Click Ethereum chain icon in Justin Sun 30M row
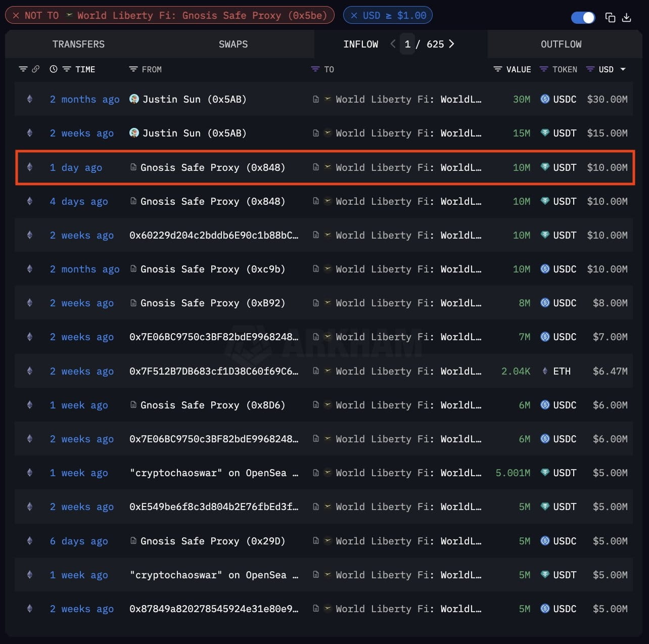649x644 pixels. click(30, 99)
